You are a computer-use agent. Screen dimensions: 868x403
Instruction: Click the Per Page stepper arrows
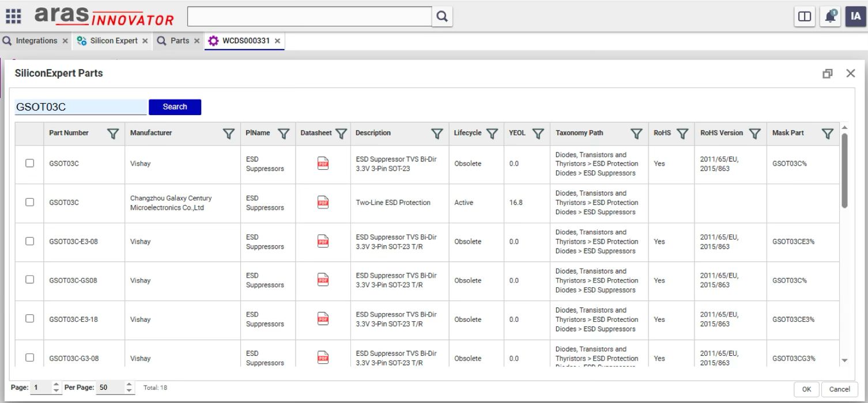pos(129,388)
